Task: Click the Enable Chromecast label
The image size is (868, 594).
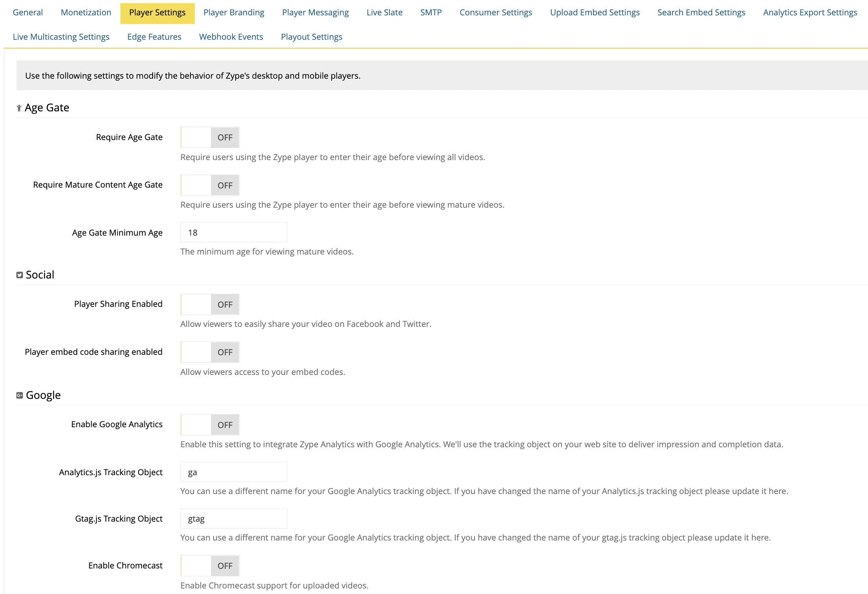Action: pyautogui.click(x=126, y=566)
